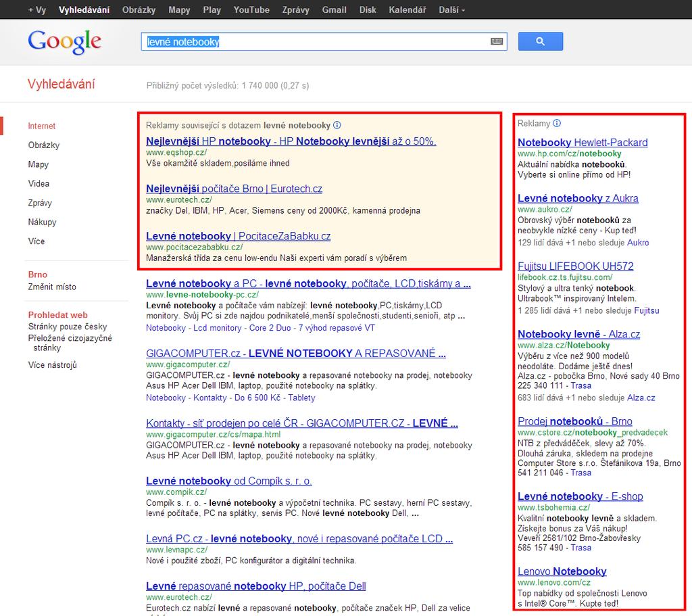This screenshot has width=692, height=616.
Task: Go to YouTube from top bar
Action: [x=251, y=9]
